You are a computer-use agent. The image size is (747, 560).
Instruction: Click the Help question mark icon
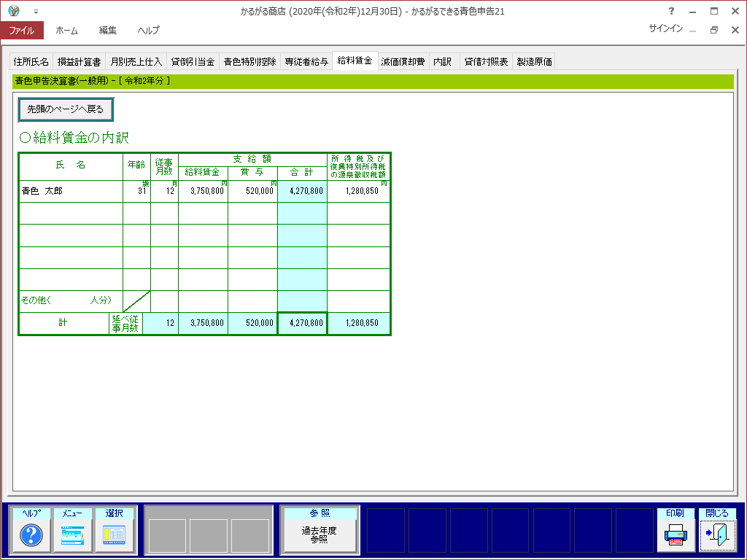point(31,534)
